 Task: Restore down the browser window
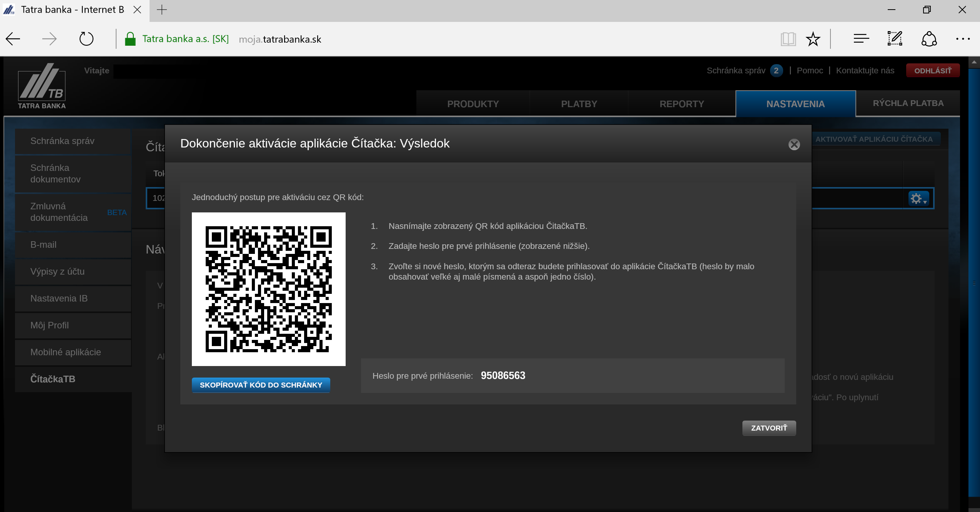[x=927, y=10]
